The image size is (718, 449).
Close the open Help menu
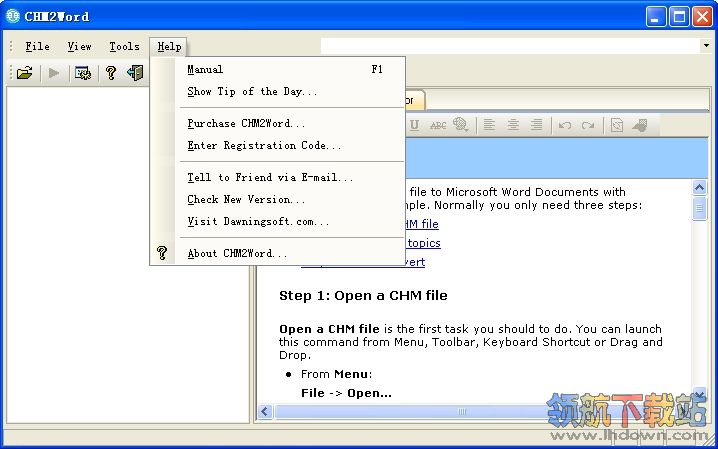click(169, 46)
